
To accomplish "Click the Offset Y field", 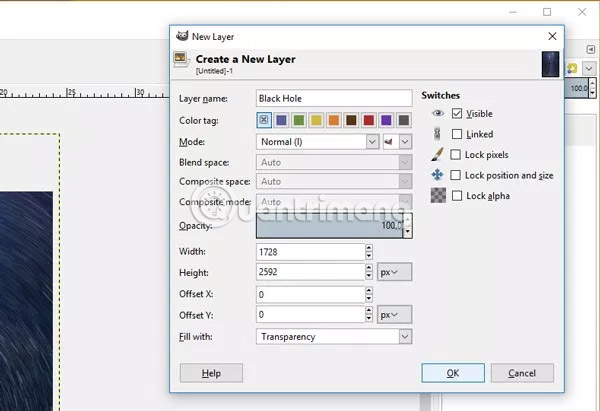I will (x=310, y=315).
